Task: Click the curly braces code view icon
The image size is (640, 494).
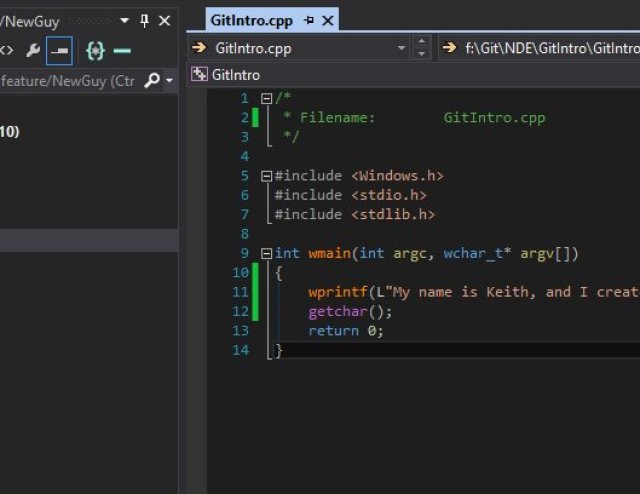Action: pyautogui.click(x=95, y=49)
